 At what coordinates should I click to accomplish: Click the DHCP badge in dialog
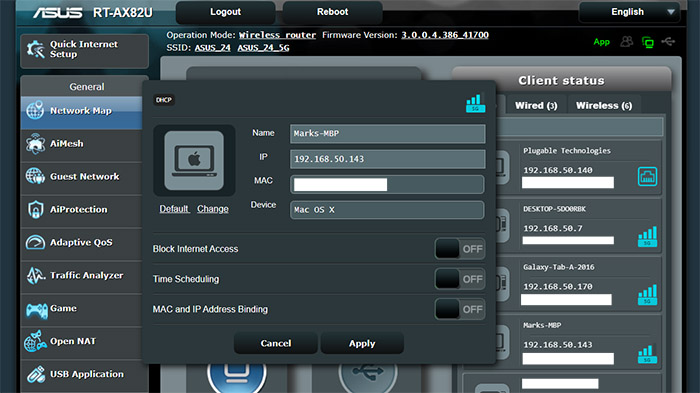[164, 100]
